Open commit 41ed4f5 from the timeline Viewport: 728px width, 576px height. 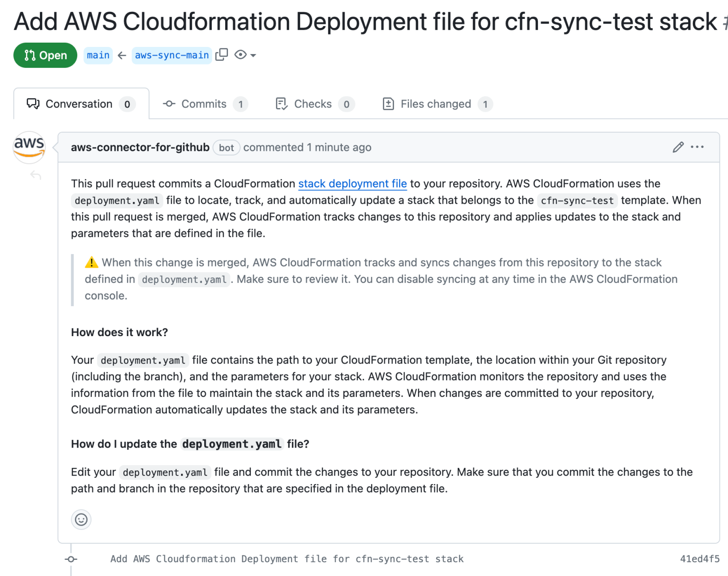pos(700,559)
